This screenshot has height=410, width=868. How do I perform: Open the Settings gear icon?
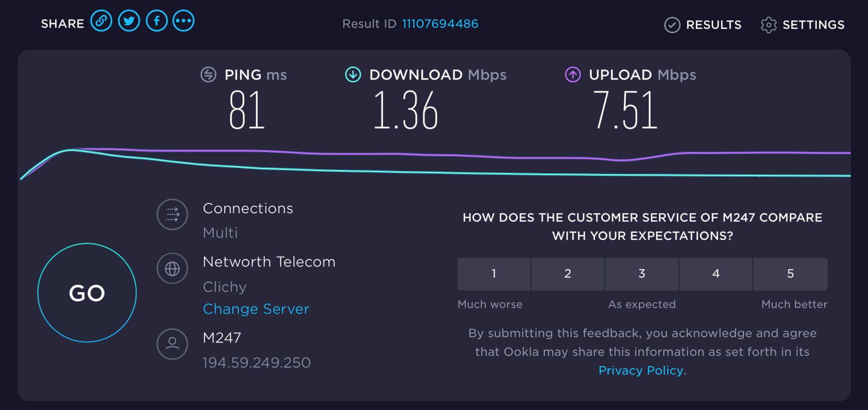click(x=769, y=25)
